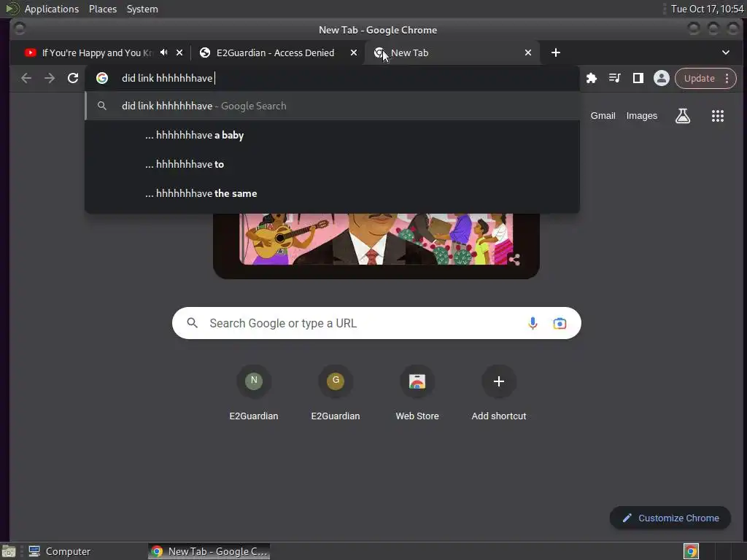This screenshot has height=560, width=747.
Task: Click New Tab - Google Chrome taskbar button
Action: point(209,551)
